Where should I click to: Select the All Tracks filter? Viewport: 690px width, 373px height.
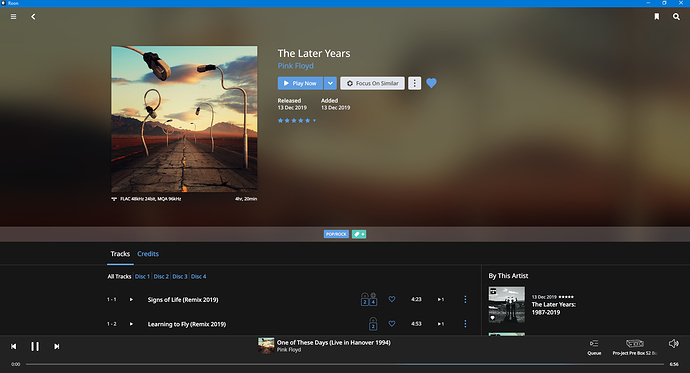coord(119,277)
